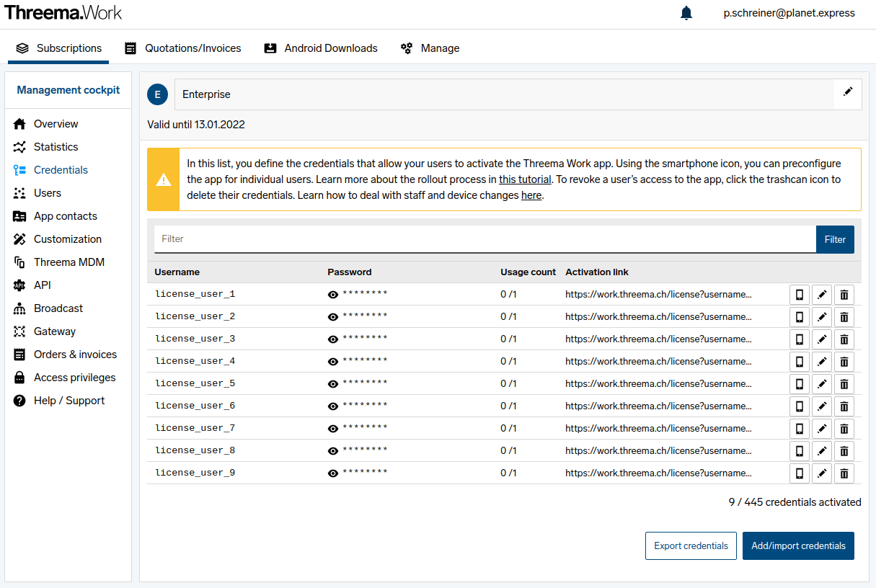876x588 pixels.
Task: Preconfigure app for license_user_7
Action: click(799, 428)
